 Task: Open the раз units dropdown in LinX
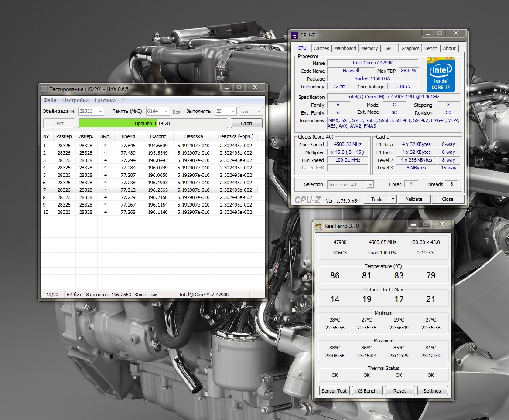click(x=251, y=111)
